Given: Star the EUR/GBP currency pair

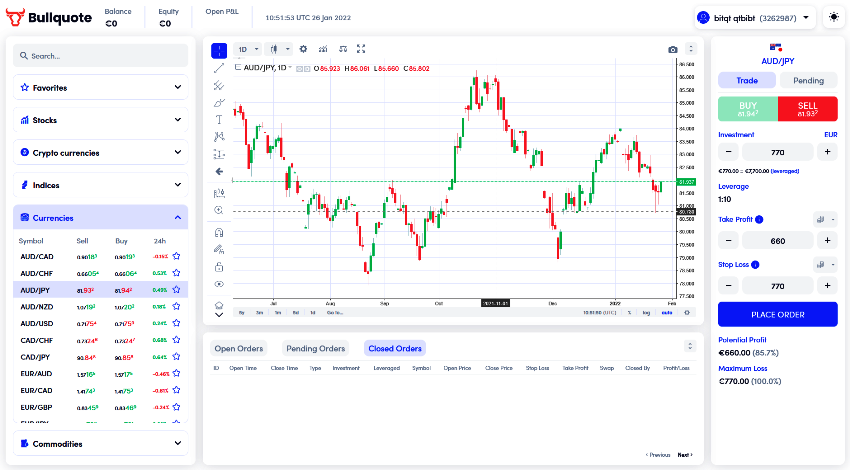Looking at the screenshot, I should coord(176,407).
